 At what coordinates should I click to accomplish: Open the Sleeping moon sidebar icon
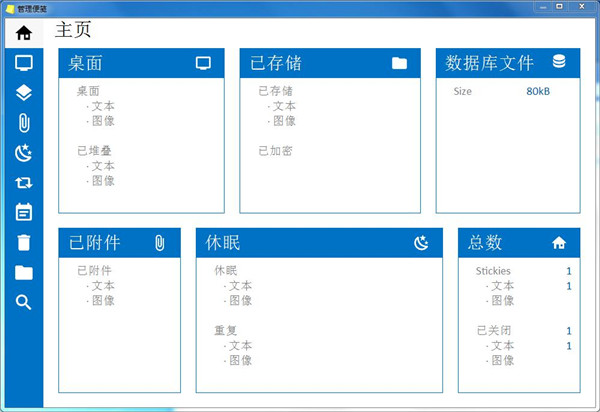tap(24, 153)
